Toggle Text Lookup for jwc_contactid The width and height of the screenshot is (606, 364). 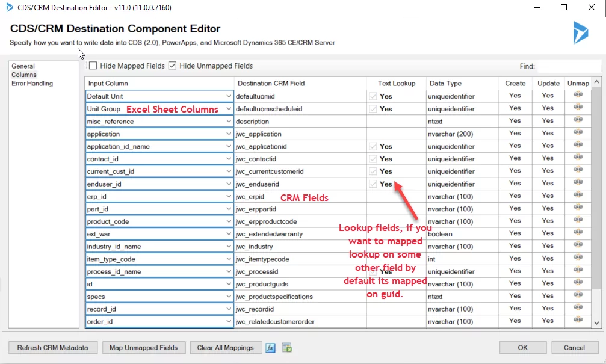[373, 159]
